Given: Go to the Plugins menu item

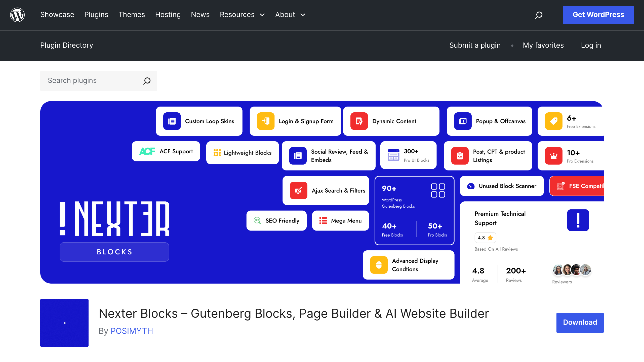Looking at the screenshot, I should click(96, 15).
